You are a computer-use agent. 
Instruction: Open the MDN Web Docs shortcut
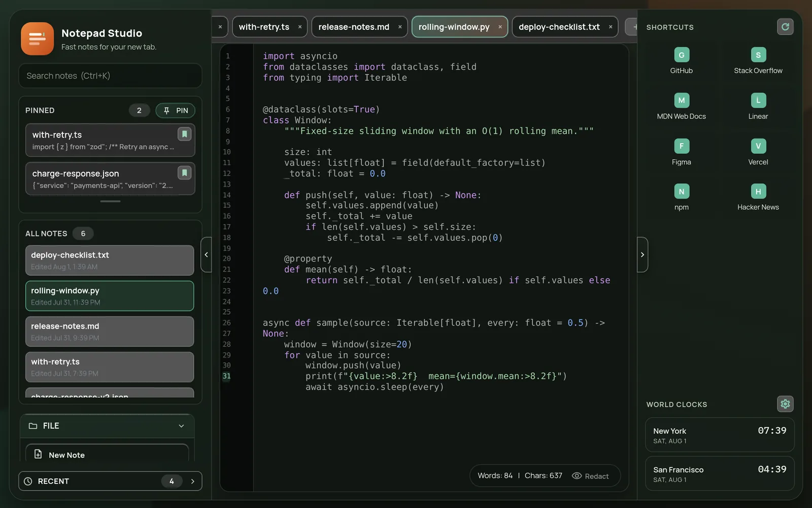coord(681,107)
